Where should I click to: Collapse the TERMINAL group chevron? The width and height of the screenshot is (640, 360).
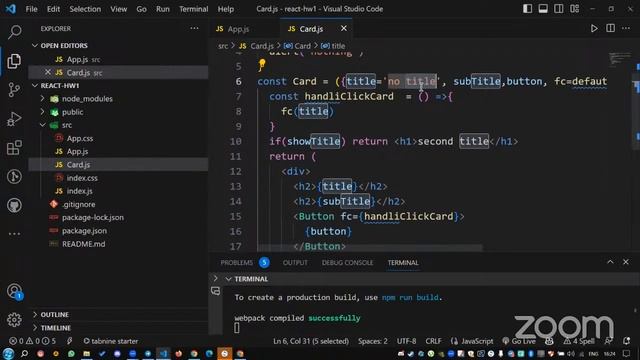point(229,279)
